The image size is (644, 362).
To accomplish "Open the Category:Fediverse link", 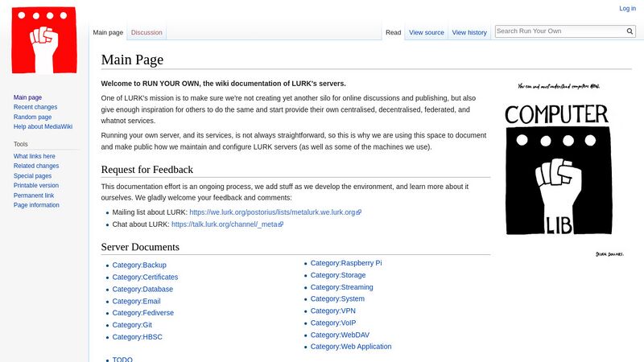I will tap(142, 313).
